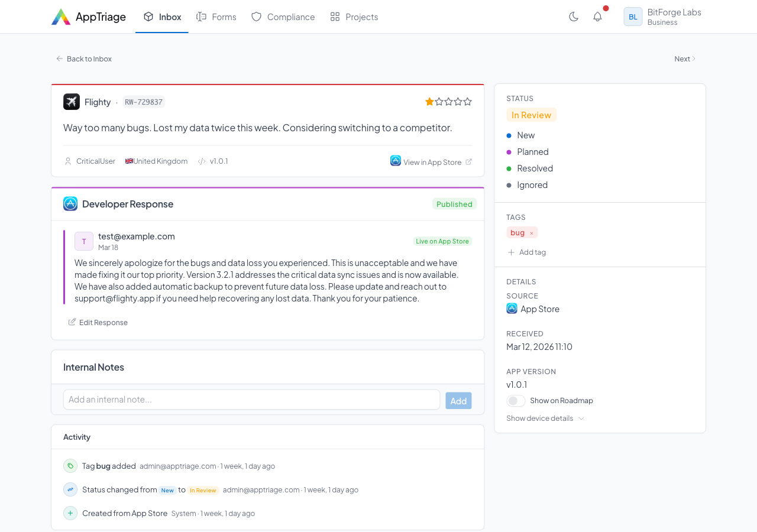The height and width of the screenshot is (532, 757).
Task: Remove the bug tag
Action: [531, 233]
